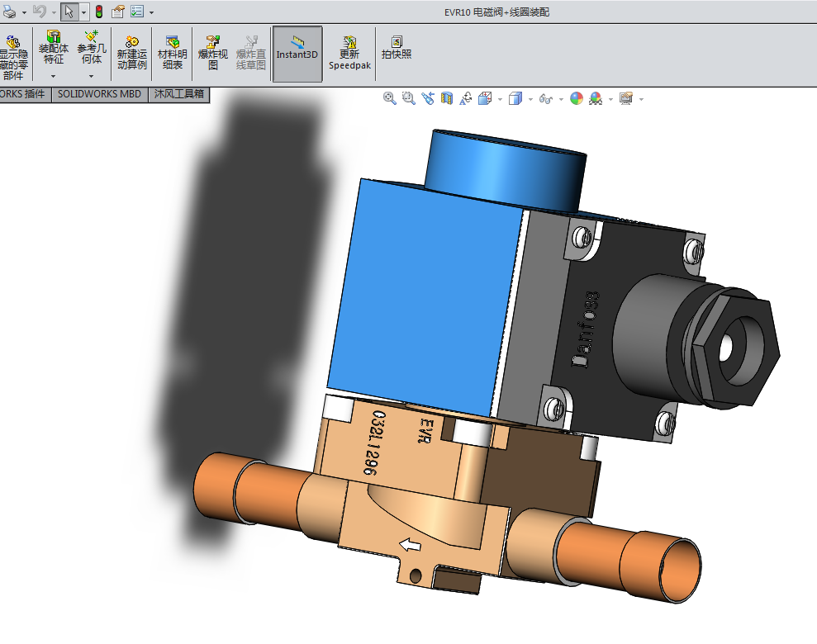This screenshot has width=817, height=644.
Task: Click Reference Geometry (参考几何体) icon
Action: 92,47
